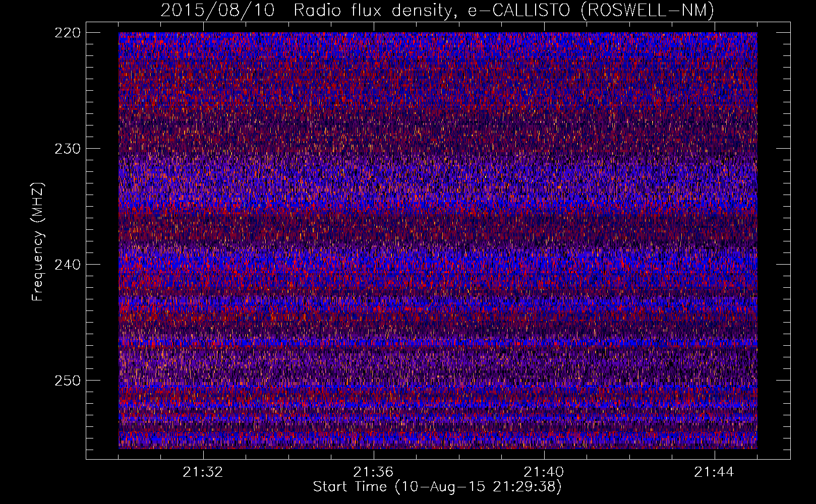
Task: Click inside the radio flux spectrogram
Action: 438,240
